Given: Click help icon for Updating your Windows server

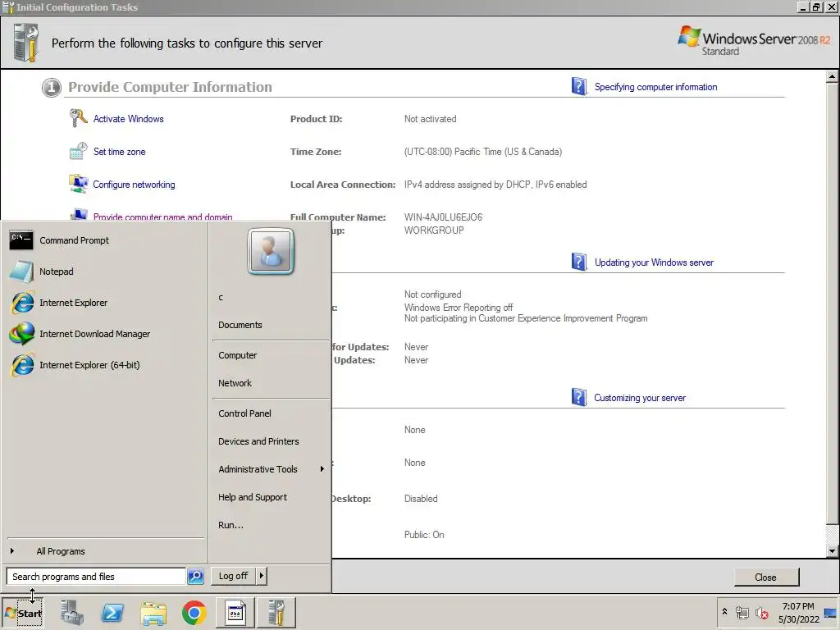Looking at the screenshot, I should pos(578,262).
